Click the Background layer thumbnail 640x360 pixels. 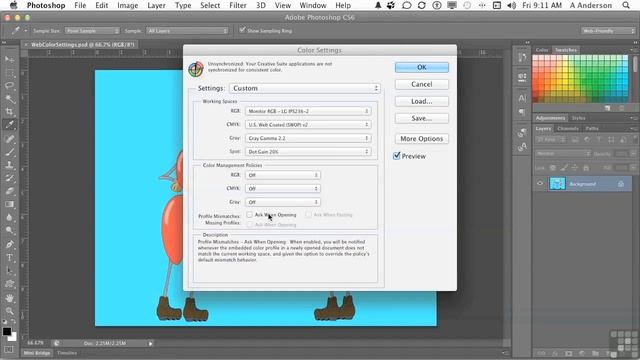(x=557, y=184)
